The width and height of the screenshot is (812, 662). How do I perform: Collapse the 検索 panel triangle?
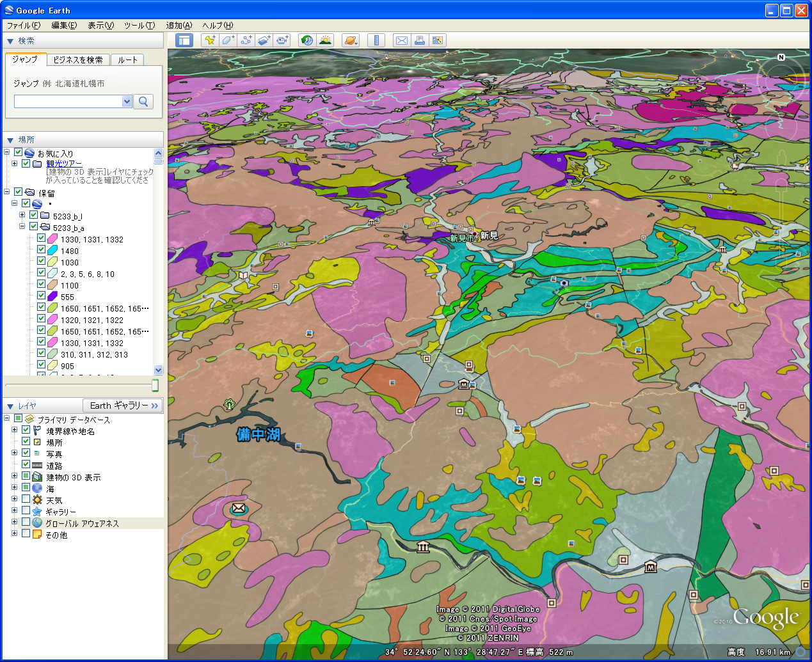click(10, 41)
